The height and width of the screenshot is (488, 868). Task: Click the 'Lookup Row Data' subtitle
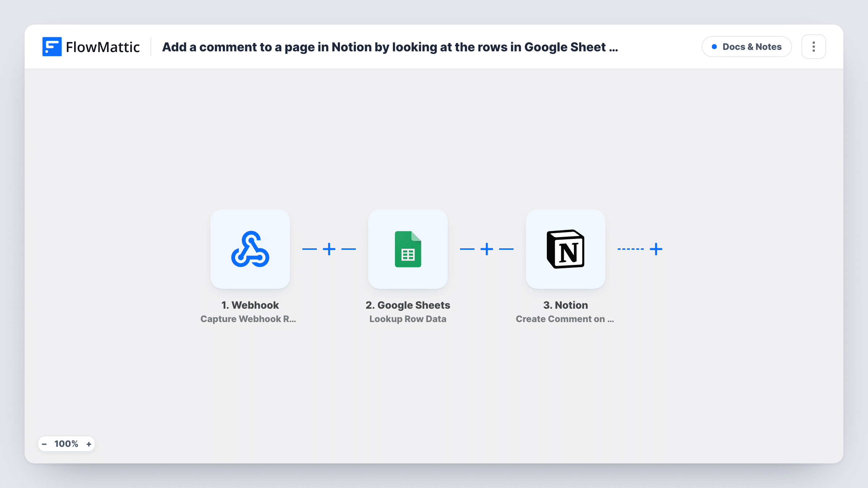[x=408, y=319]
